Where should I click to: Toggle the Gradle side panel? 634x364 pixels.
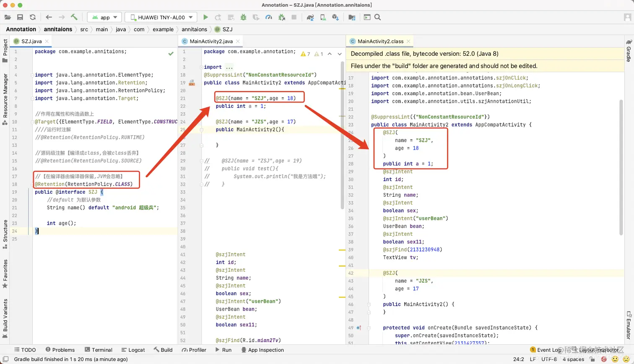click(x=629, y=51)
